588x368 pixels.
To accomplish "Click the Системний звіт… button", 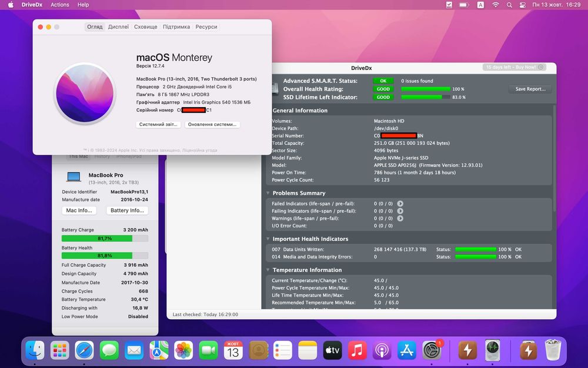I will (x=158, y=124).
